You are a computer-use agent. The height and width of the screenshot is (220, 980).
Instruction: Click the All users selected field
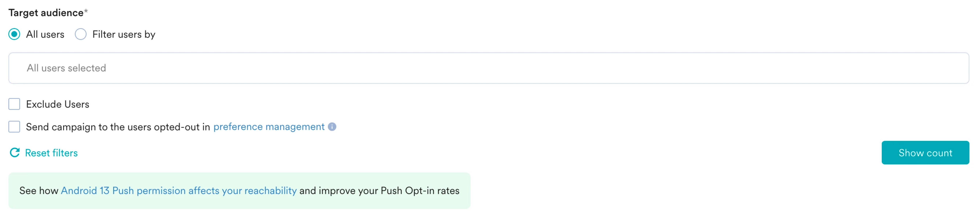tap(489, 68)
